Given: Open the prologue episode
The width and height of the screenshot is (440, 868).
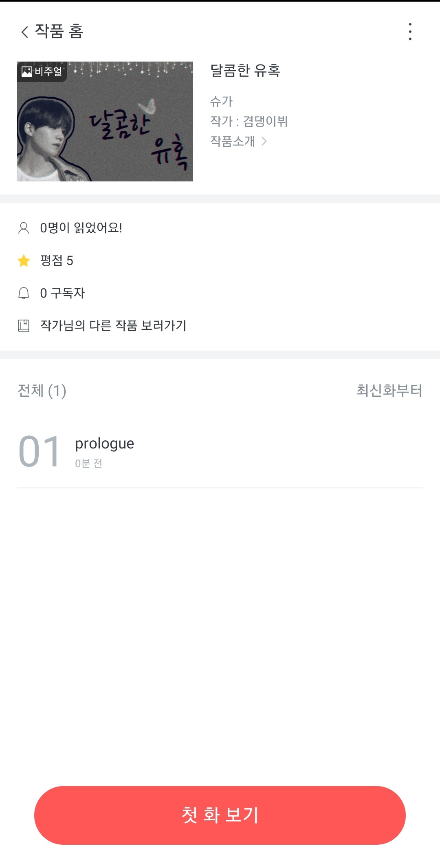Looking at the screenshot, I should [105, 444].
